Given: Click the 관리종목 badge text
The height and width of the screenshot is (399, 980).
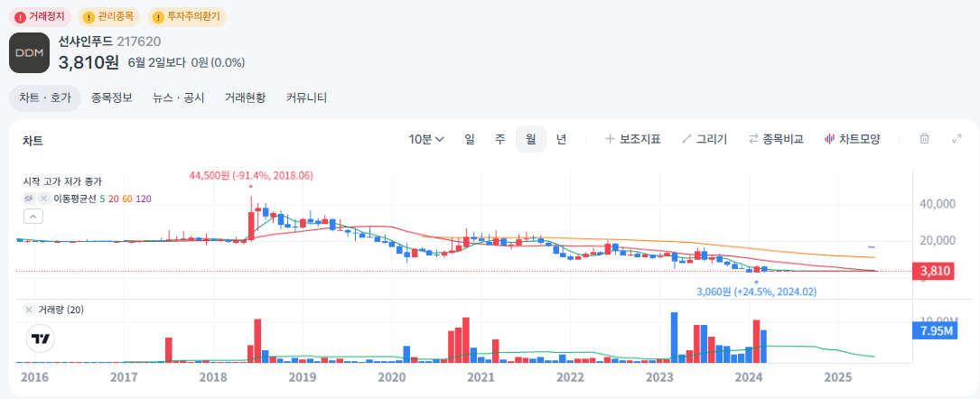Looking at the screenshot, I should pos(116,17).
